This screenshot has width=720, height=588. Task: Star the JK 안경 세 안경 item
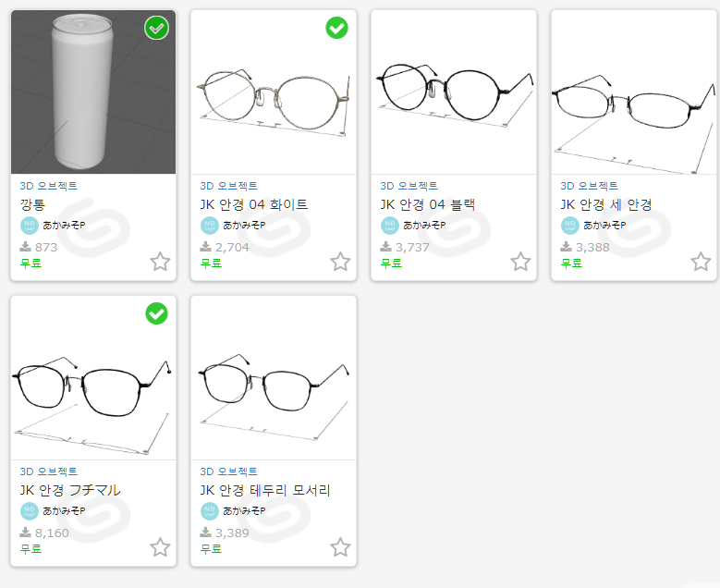pyautogui.click(x=701, y=262)
